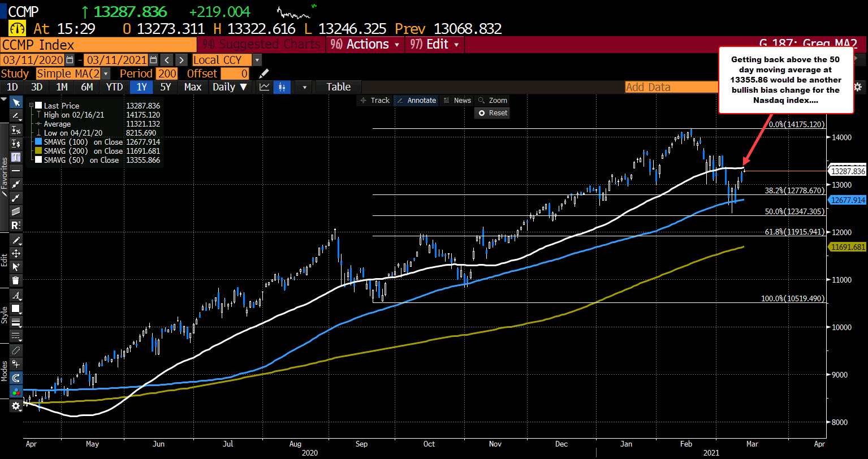
Task: Choose the percent change measuring tool
Action: (x=16, y=131)
